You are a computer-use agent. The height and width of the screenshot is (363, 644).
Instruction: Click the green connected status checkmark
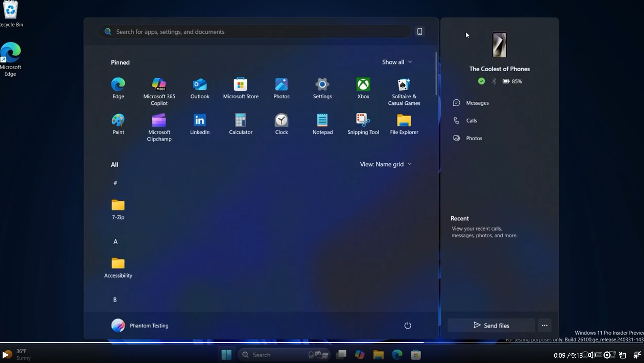click(x=481, y=81)
